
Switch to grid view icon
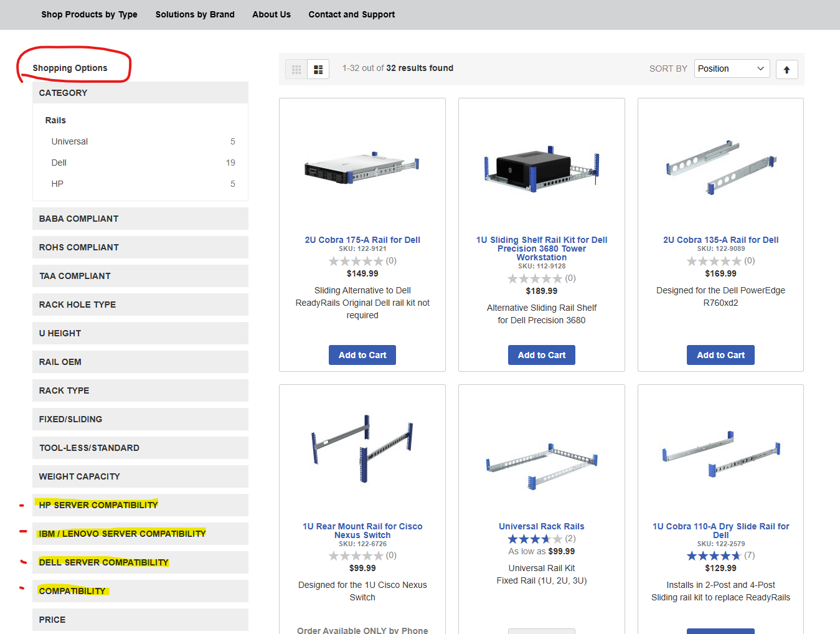pos(296,69)
